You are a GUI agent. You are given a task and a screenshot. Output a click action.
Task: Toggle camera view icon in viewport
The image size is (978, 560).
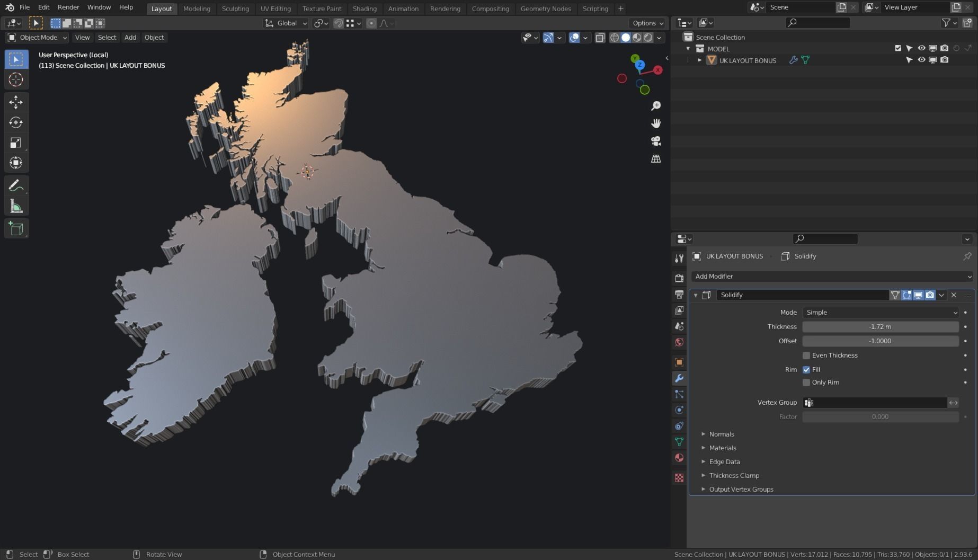pyautogui.click(x=656, y=141)
